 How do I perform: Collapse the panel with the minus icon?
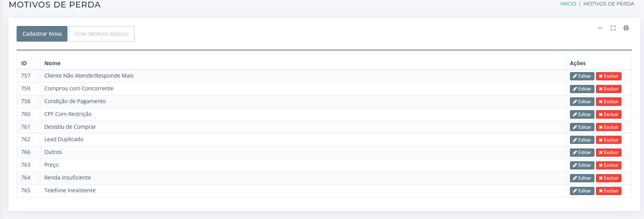pos(600,28)
